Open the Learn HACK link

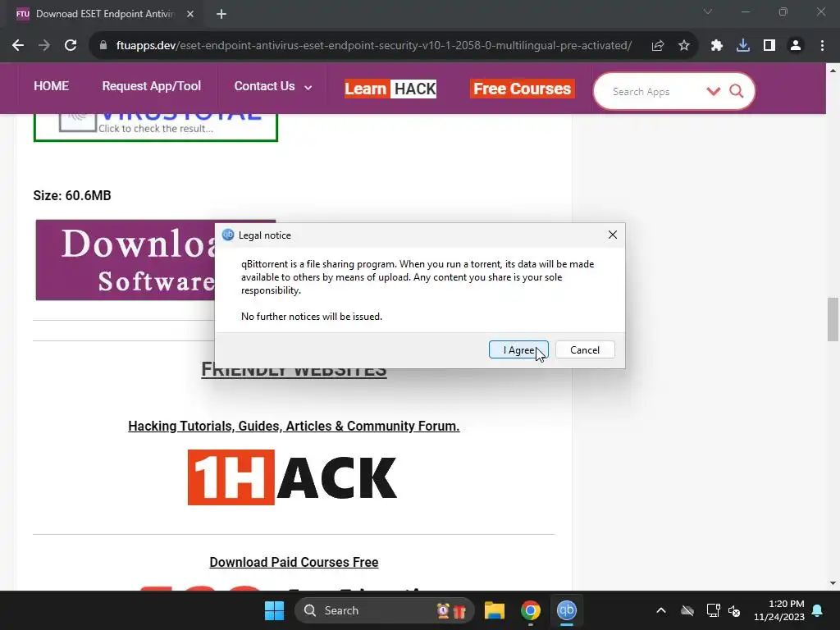click(390, 89)
